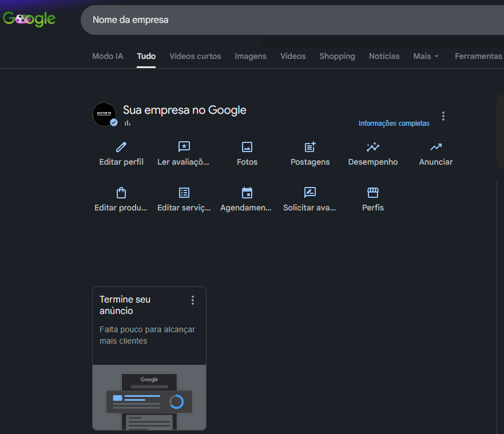Click the Solicitar avaliações icon
504x434 pixels.
[x=310, y=193]
